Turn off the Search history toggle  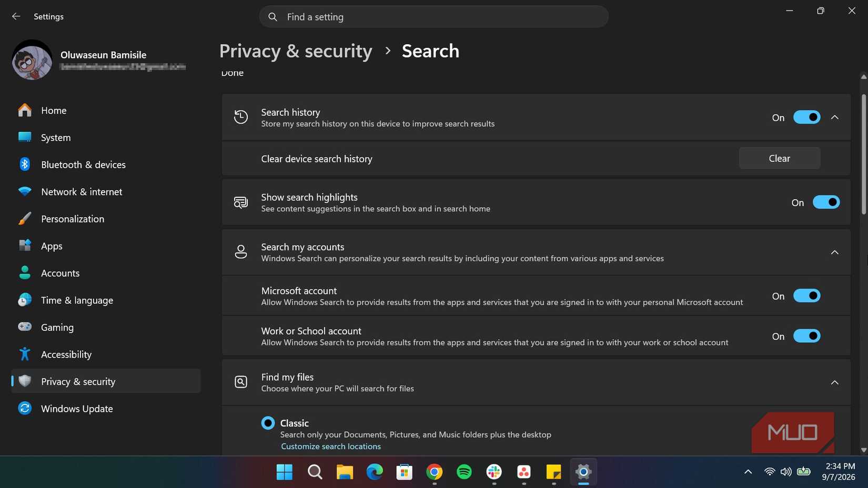(x=806, y=117)
